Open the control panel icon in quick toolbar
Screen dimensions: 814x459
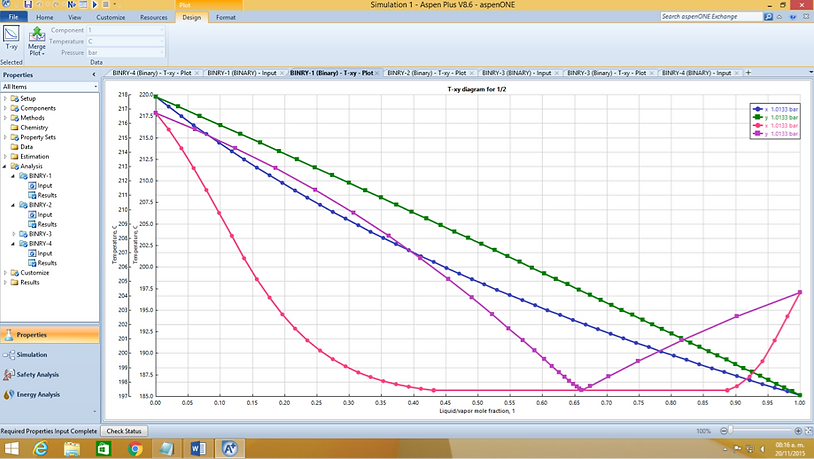84,4
